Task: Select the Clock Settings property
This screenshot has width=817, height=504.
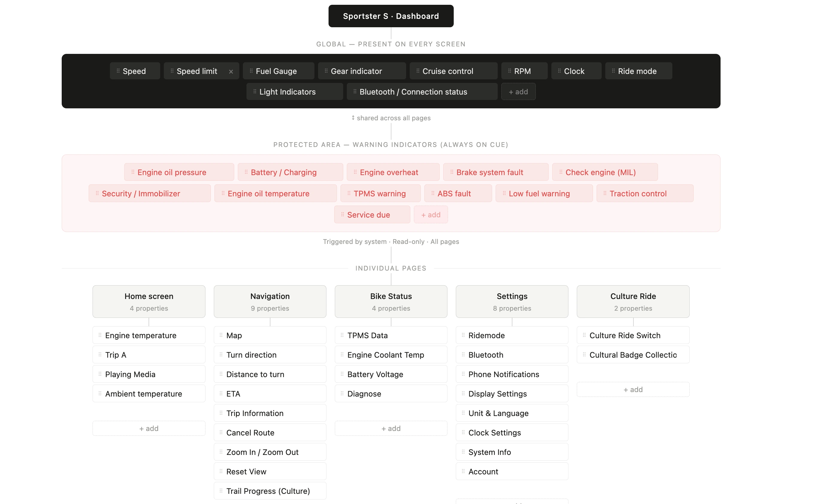Action: (x=512, y=432)
